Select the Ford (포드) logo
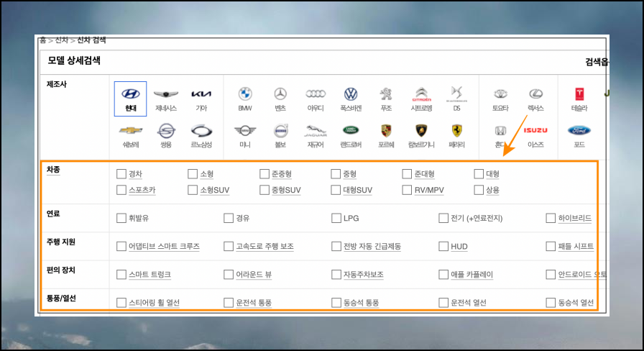Viewport: 644px width, 351px height. [x=579, y=131]
